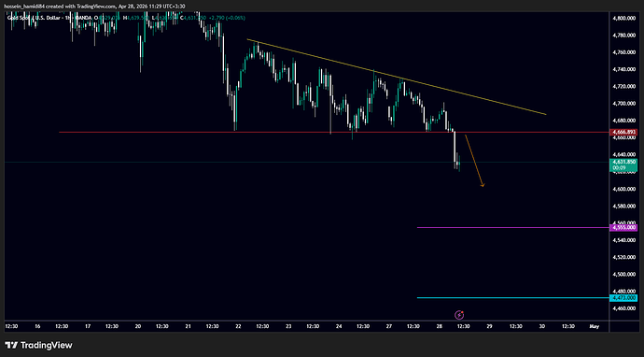Click the 4,760.000 price axis label
The image size is (644, 357).
point(624,52)
